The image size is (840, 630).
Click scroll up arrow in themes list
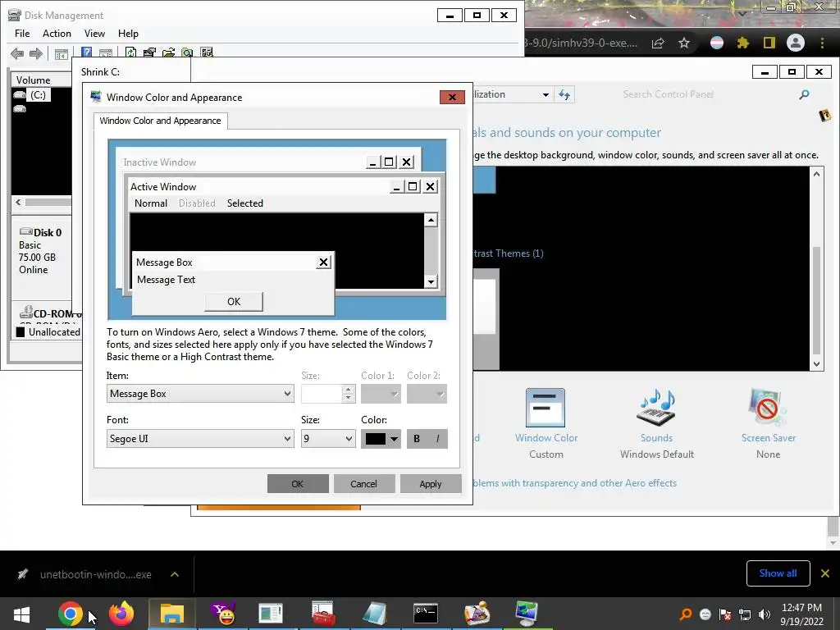point(816,174)
